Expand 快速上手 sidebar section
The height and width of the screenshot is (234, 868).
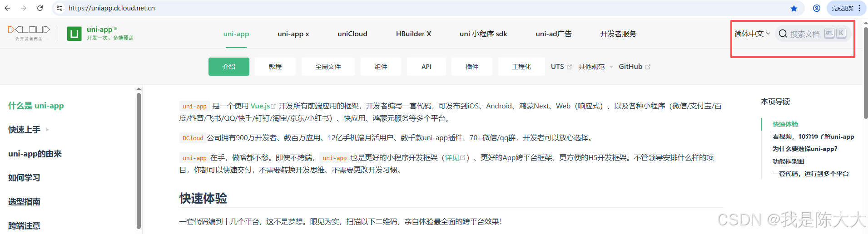tap(29, 130)
